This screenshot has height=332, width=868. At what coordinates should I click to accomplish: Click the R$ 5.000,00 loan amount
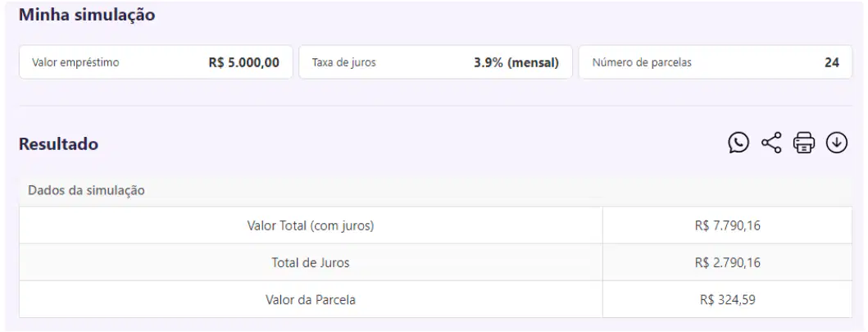coord(243,62)
